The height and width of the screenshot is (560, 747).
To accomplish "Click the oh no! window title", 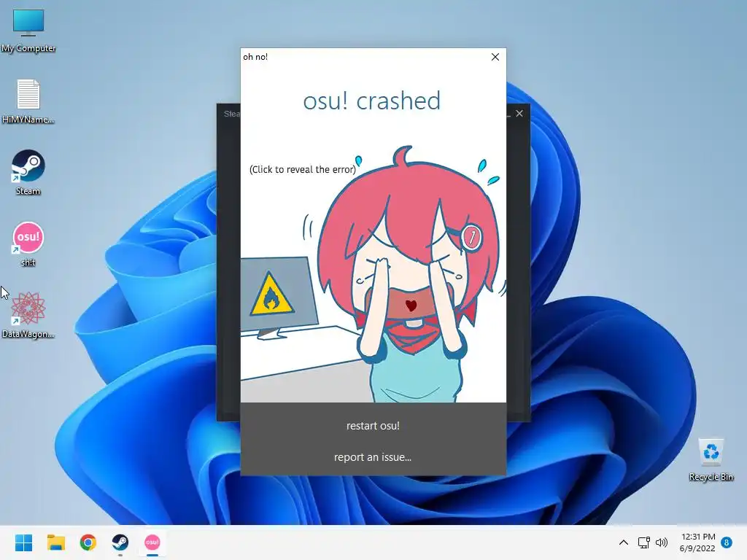I will pyautogui.click(x=255, y=57).
